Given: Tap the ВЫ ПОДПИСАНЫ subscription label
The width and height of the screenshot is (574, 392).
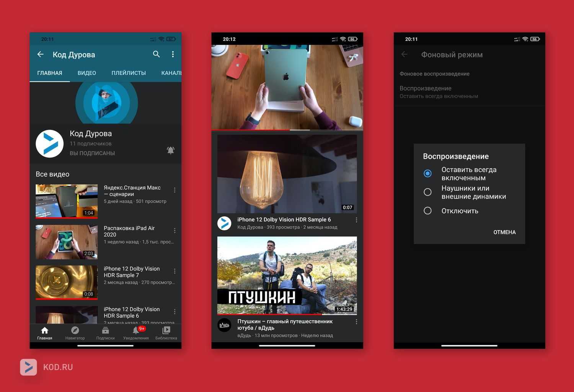Looking at the screenshot, I should tap(92, 153).
